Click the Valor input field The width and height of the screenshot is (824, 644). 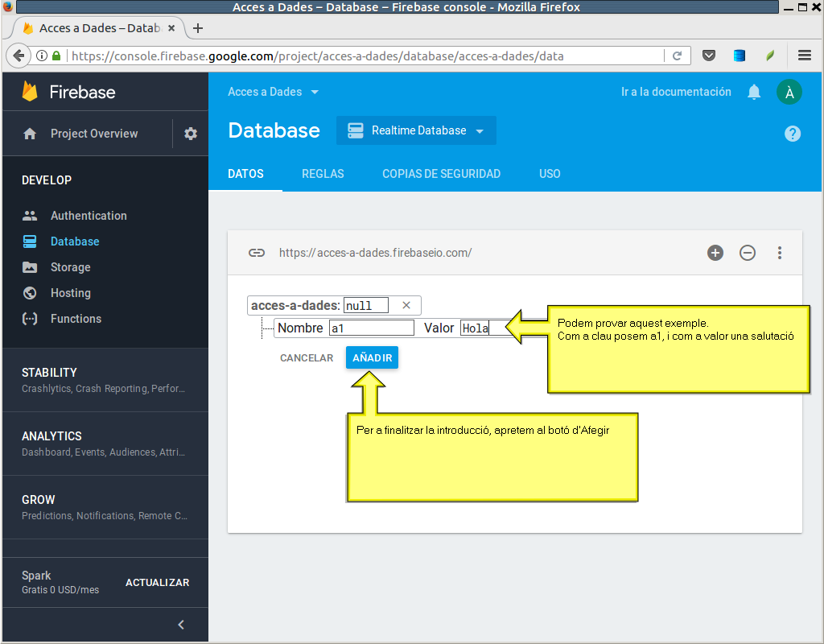pyautogui.click(x=487, y=328)
